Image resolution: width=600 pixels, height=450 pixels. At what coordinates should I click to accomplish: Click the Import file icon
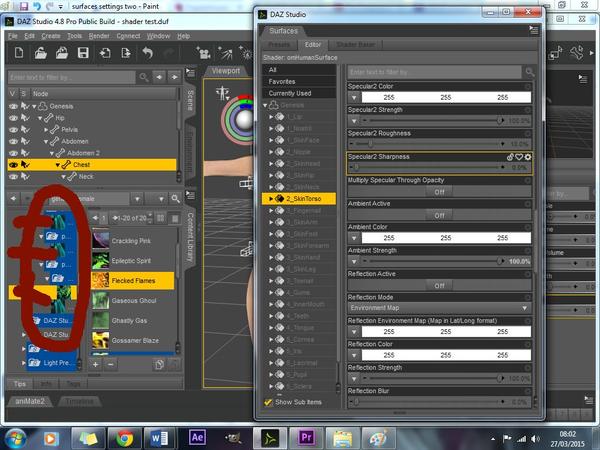(104, 53)
